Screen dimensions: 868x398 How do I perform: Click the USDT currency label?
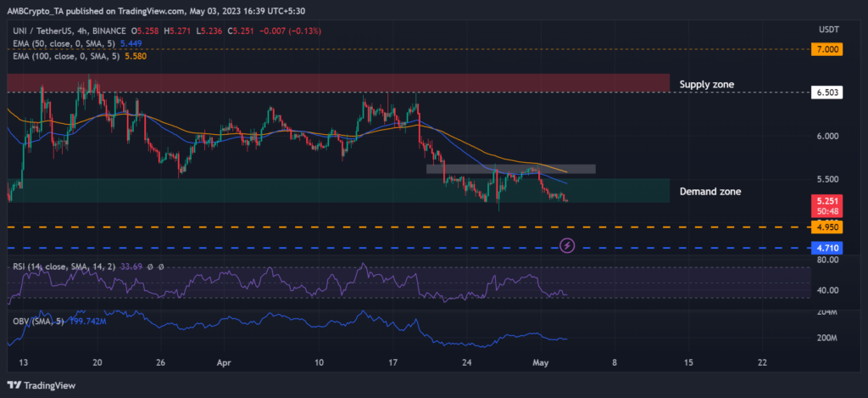(827, 28)
